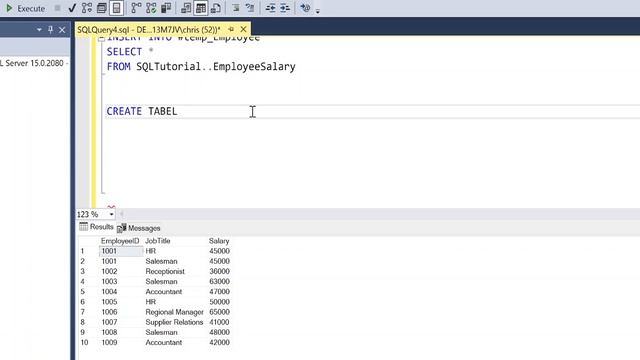
Task: Switch to the Messages tab
Action: tap(139, 228)
